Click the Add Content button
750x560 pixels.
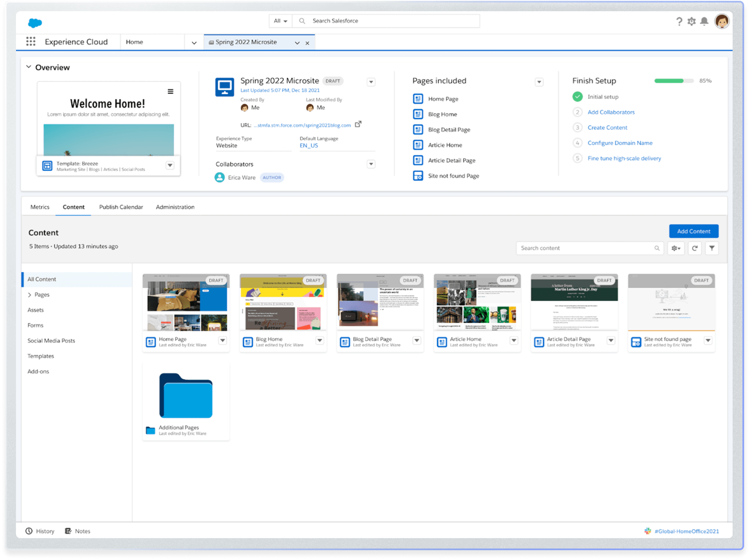(x=693, y=231)
